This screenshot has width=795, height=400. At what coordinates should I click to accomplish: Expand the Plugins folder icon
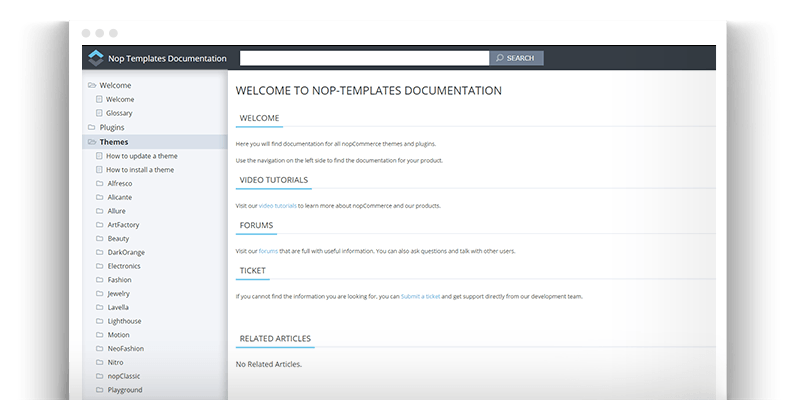tap(92, 127)
